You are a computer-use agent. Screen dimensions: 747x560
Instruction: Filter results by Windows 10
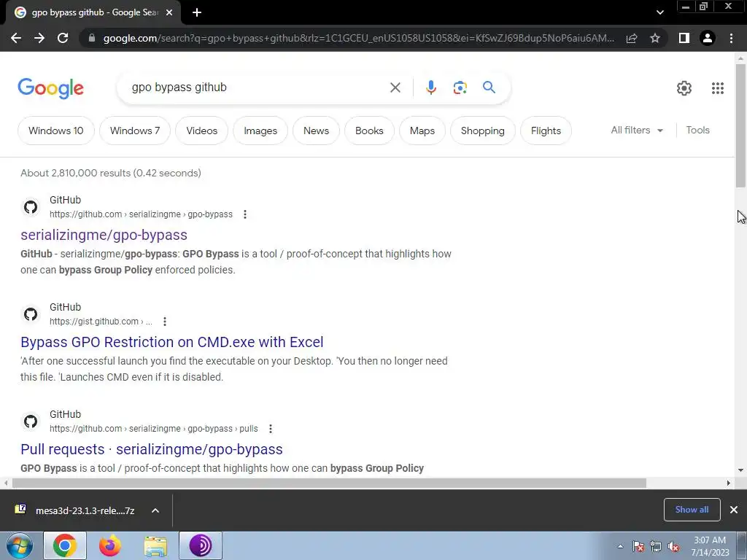click(55, 131)
